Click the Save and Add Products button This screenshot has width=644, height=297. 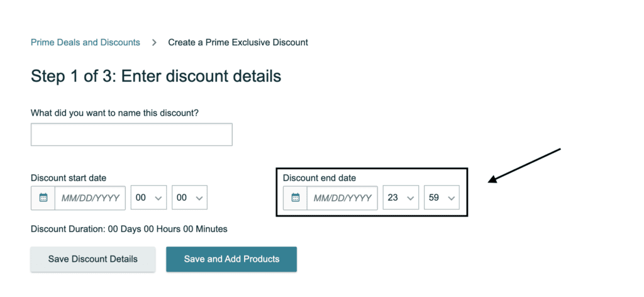(x=231, y=259)
